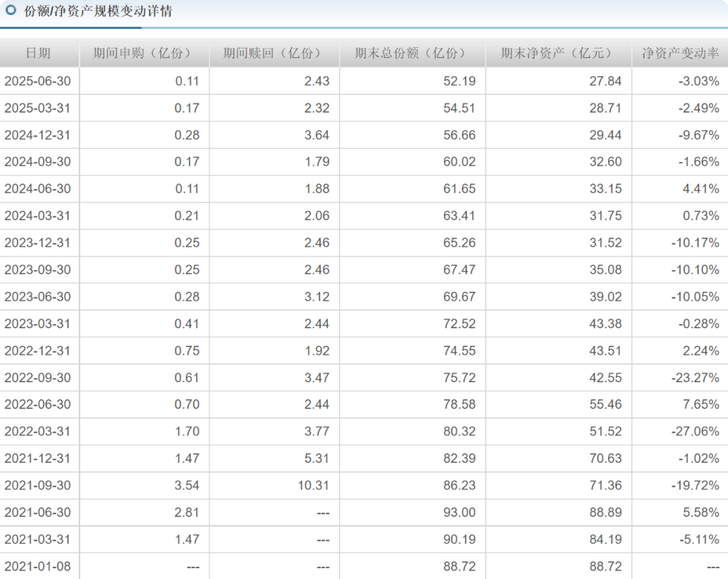Image resolution: width=728 pixels, height=579 pixels.
Task: Click the 日期 column header
Action: [x=38, y=53]
